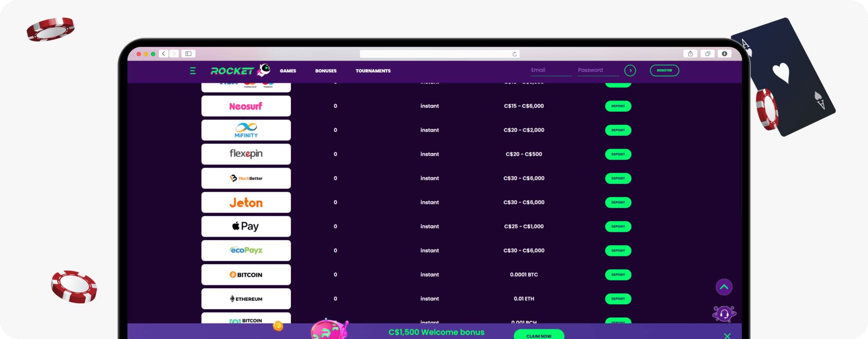Image resolution: width=868 pixels, height=339 pixels.
Task: Open the browser share icon
Action: click(x=691, y=54)
